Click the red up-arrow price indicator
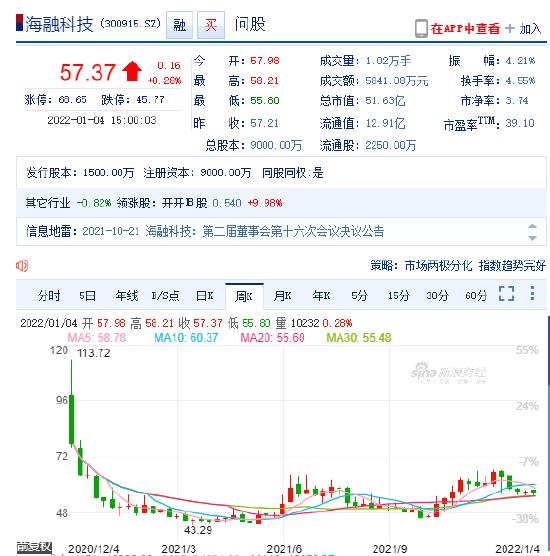This screenshot has width=550, height=556. pos(132,71)
